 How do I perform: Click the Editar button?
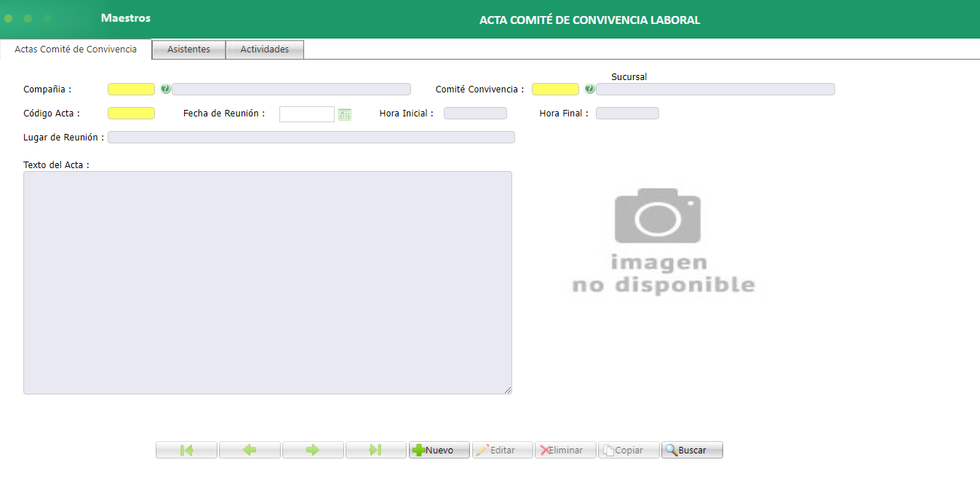pyautogui.click(x=502, y=449)
